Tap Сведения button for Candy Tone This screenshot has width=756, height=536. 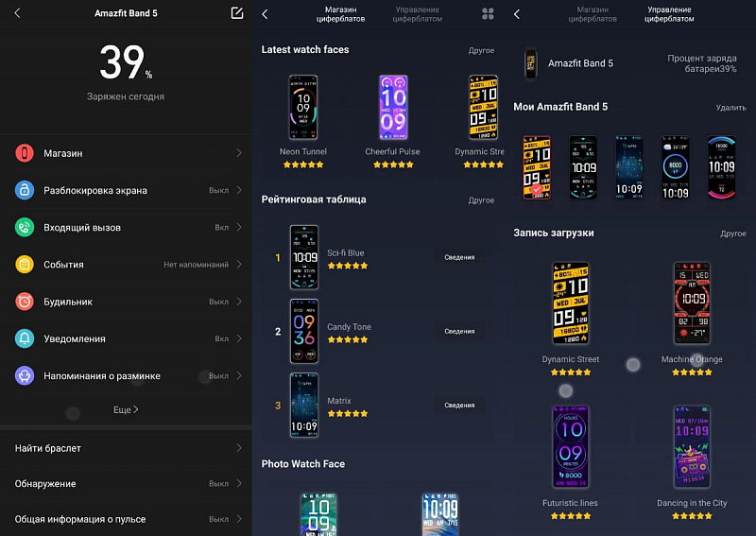459,331
